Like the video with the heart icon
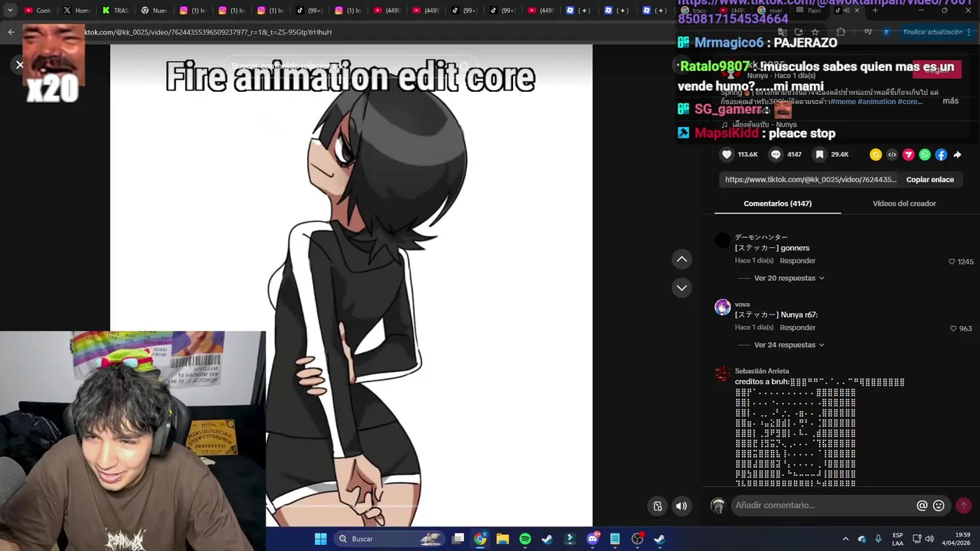The height and width of the screenshot is (551, 980). [727, 155]
